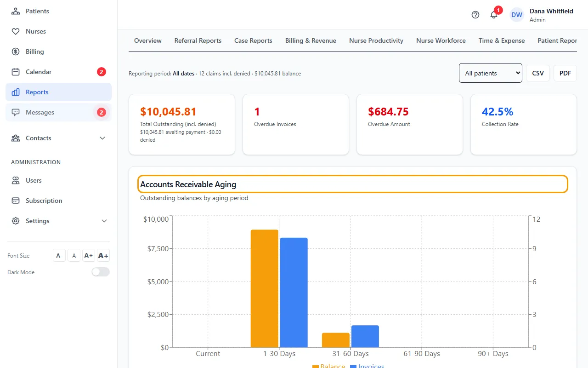Image resolution: width=588 pixels, height=368 pixels.
Task: Click the blue 31-60 Days Invoices bar
Action: pos(365,336)
